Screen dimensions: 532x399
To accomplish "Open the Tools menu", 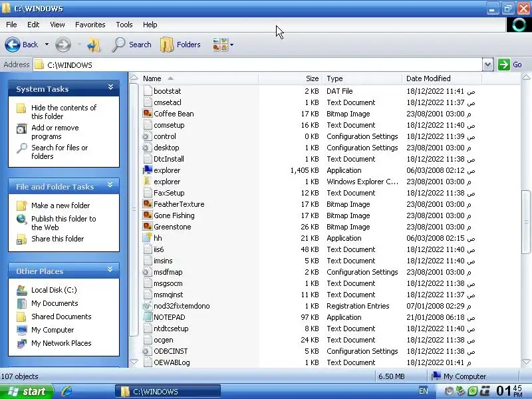I will (x=124, y=25).
